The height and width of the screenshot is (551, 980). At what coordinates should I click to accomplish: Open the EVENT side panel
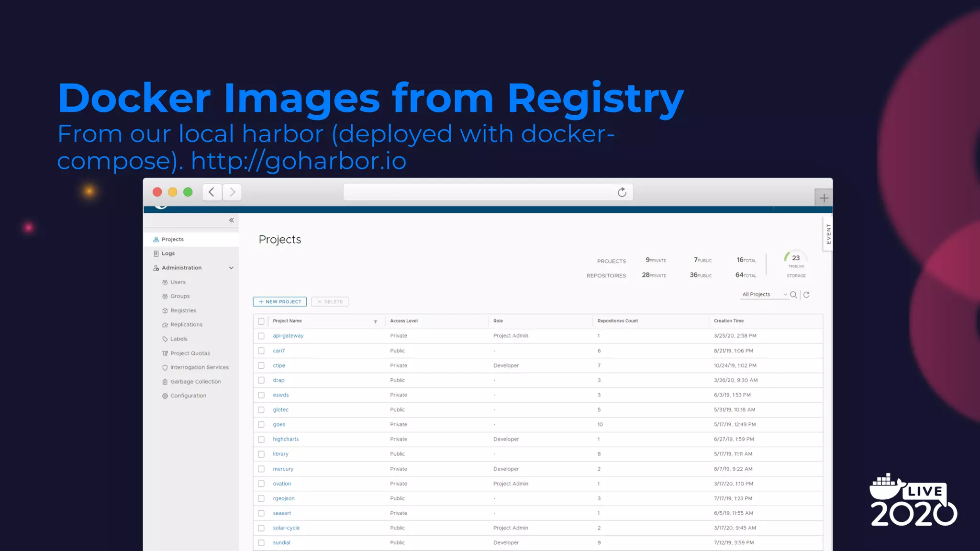pos(828,234)
